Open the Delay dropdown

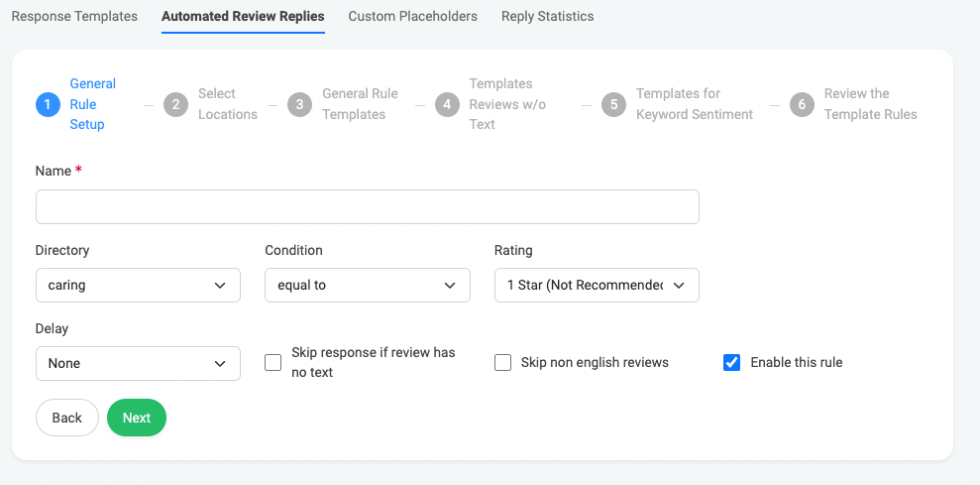tap(138, 363)
